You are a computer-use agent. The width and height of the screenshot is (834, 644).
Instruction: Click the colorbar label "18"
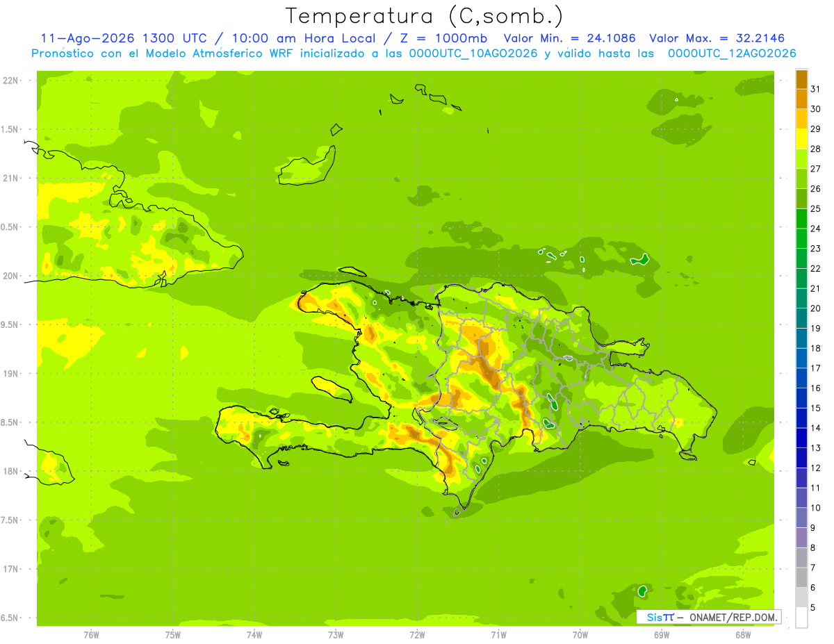[x=815, y=348]
